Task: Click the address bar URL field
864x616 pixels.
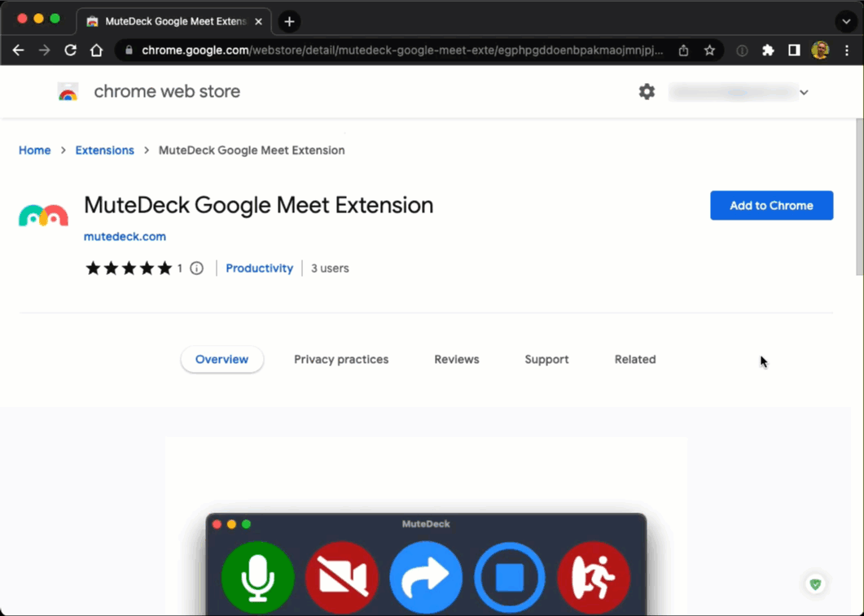Action: click(x=402, y=50)
